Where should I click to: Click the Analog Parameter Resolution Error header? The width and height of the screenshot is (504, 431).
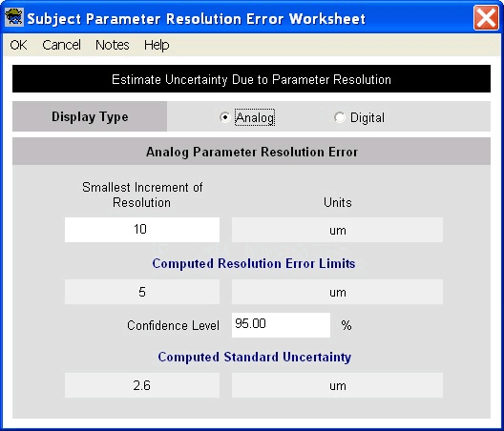tap(252, 152)
